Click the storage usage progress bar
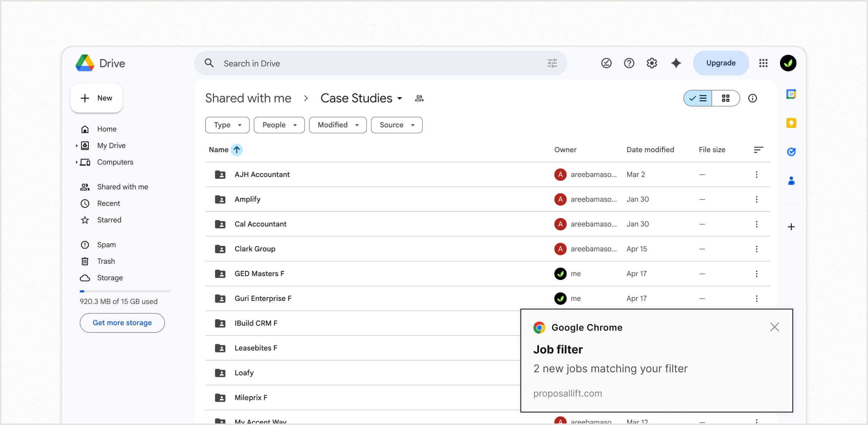The height and width of the screenshot is (425, 868). (125, 291)
